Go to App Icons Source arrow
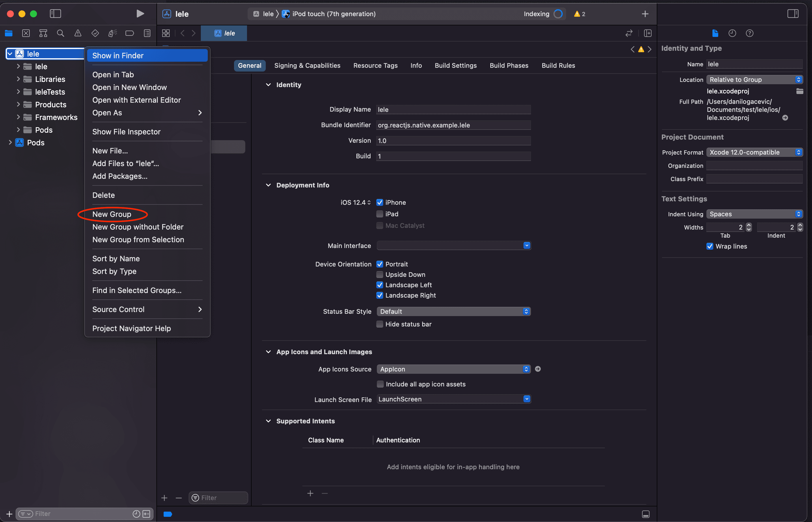 coord(538,369)
